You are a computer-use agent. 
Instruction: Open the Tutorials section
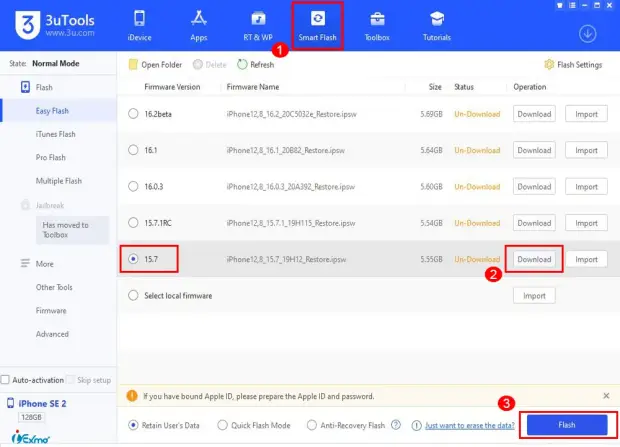point(437,26)
